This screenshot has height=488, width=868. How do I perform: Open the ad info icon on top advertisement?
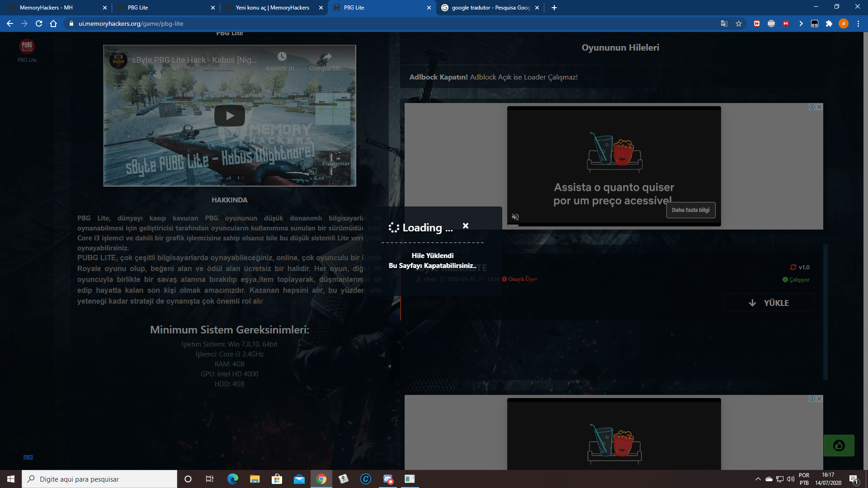tap(812, 107)
